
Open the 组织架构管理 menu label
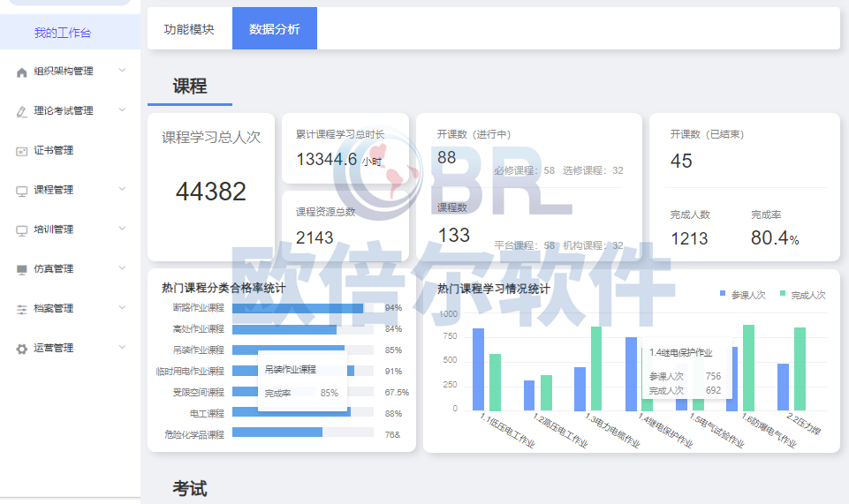[x=64, y=71]
